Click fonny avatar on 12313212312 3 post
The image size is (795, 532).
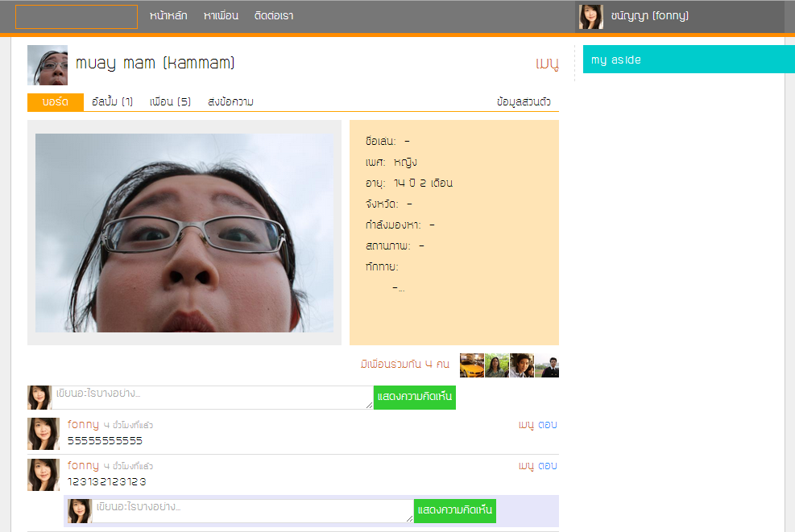pos(43,475)
